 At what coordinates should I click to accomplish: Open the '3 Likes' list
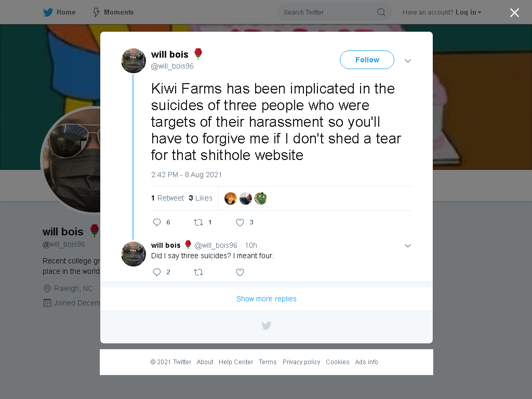[201, 198]
